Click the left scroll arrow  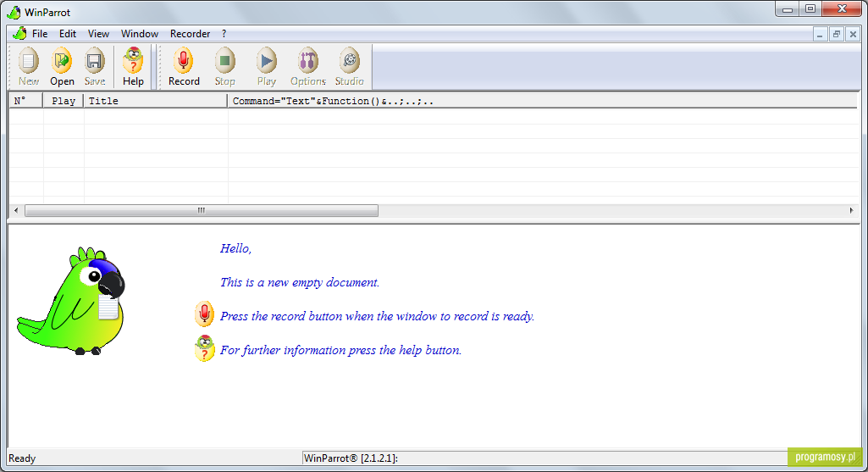[16, 210]
